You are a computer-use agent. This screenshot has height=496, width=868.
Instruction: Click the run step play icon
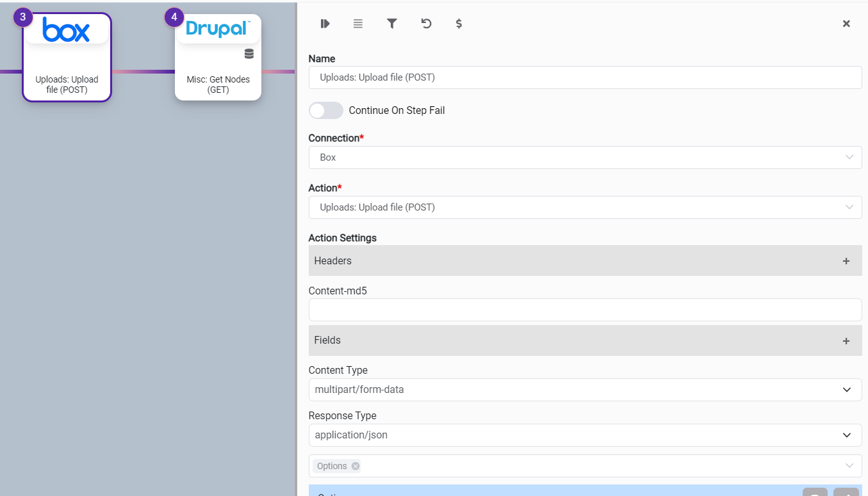coord(325,24)
